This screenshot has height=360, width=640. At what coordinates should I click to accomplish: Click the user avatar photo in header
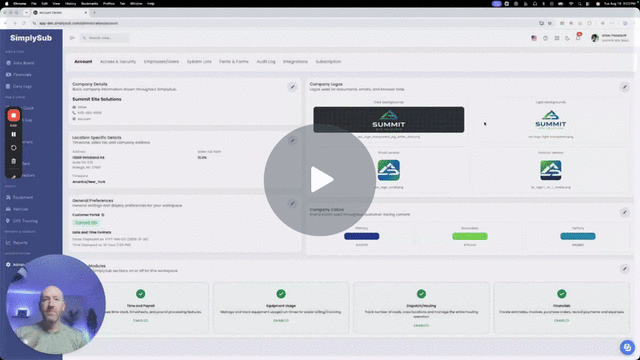click(595, 38)
